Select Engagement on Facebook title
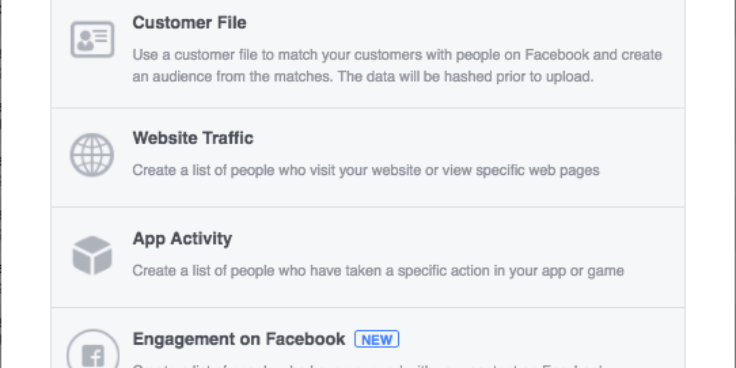 (x=239, y=339)
